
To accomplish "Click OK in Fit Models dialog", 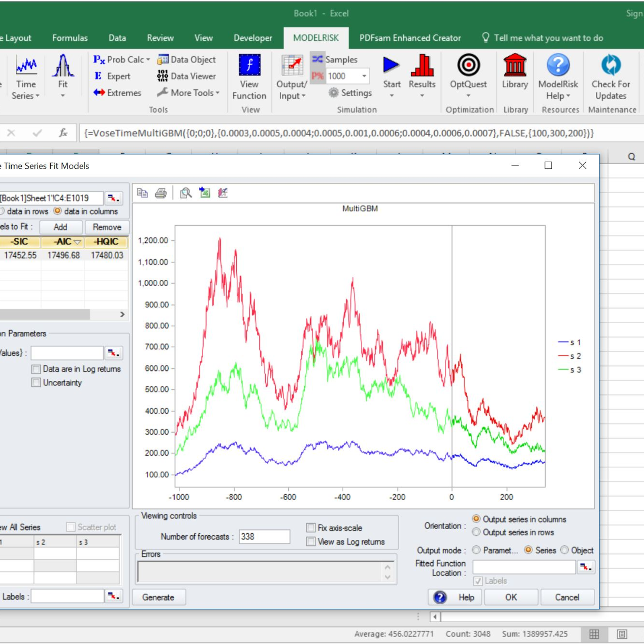I will [x=511, y=597].
